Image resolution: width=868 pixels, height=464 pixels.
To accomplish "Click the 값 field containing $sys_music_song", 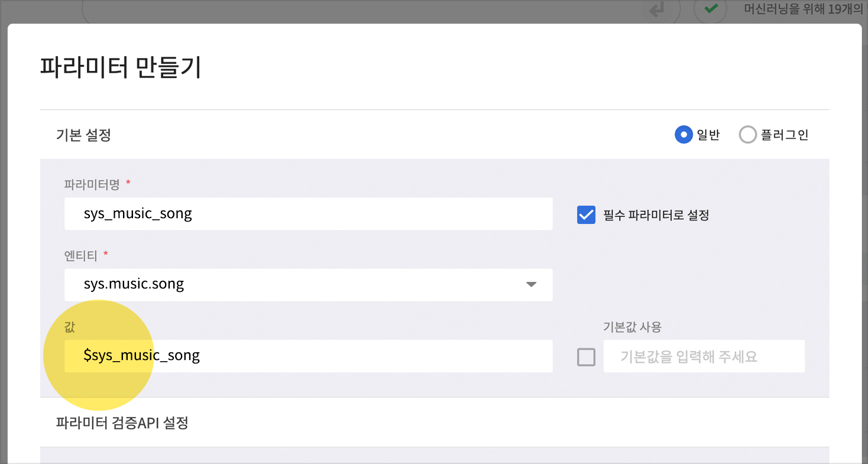I will [x=307, y=356].
